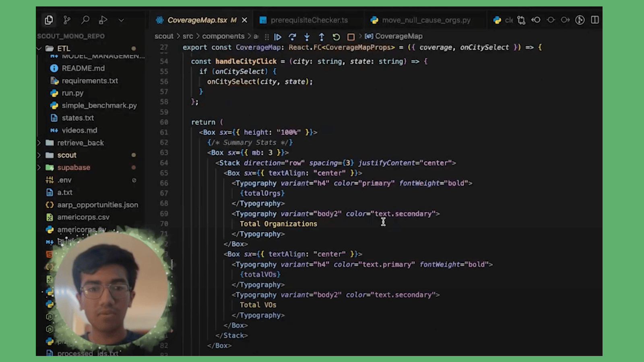Collapse the ETL folder
The width and height of the screenshot is (644, 362).
[x=39, y=49]
